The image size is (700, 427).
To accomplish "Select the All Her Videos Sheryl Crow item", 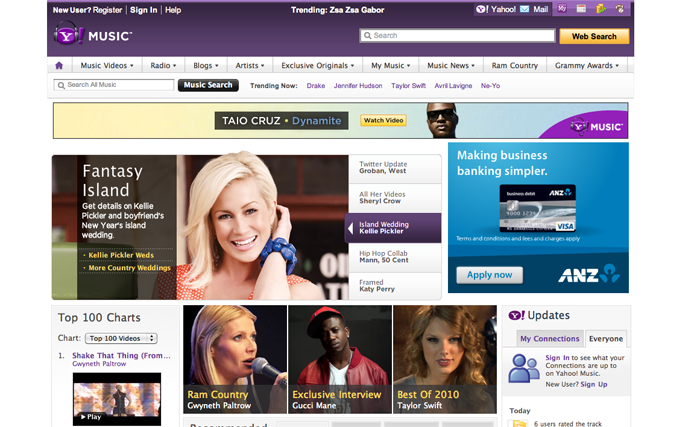I will tap(395, 198).
